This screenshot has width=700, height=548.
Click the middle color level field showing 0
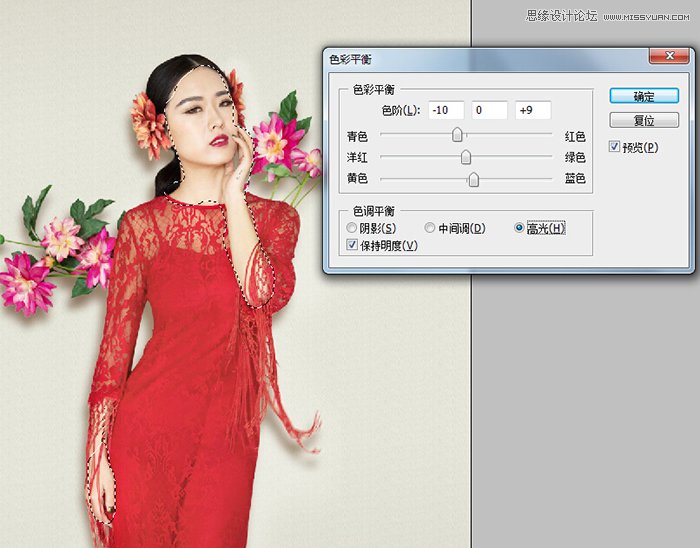pos(489,110)
